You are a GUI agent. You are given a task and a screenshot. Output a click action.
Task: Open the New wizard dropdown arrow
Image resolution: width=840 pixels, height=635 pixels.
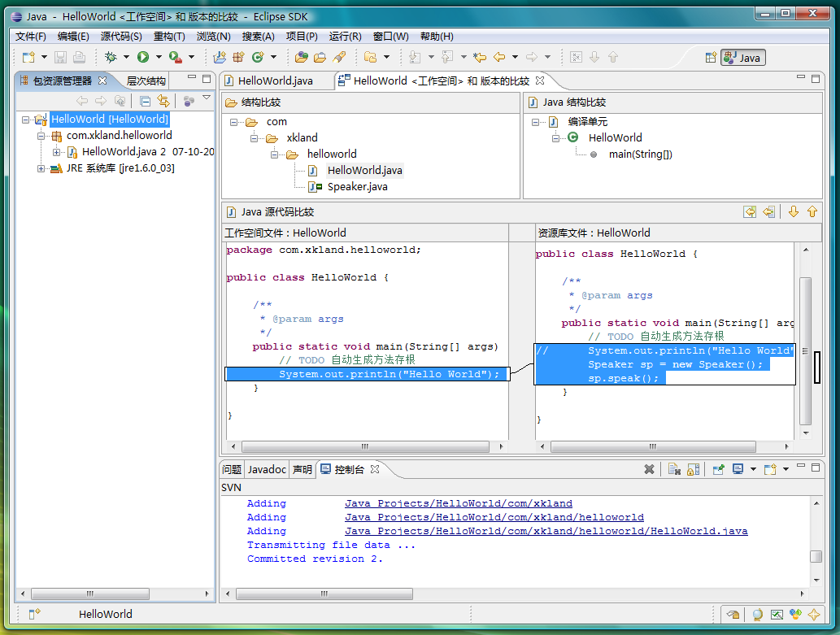click(x=44, y=57)
